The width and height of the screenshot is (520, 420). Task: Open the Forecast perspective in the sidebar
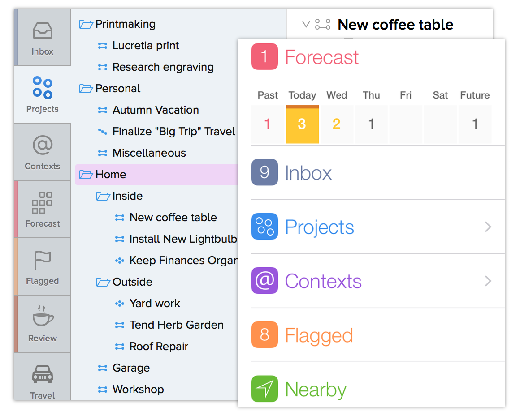pyautogui.click(x=43, y=210)
